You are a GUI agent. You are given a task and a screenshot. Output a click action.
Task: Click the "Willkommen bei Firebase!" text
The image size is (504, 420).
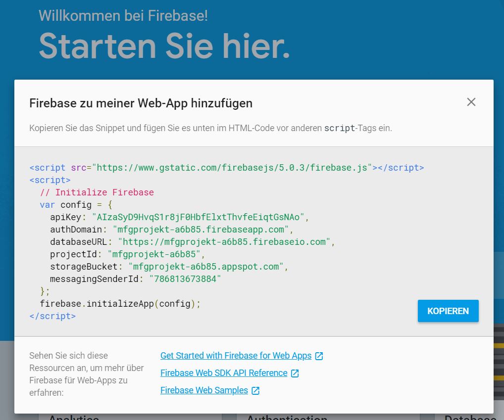(x=123, y=16)
